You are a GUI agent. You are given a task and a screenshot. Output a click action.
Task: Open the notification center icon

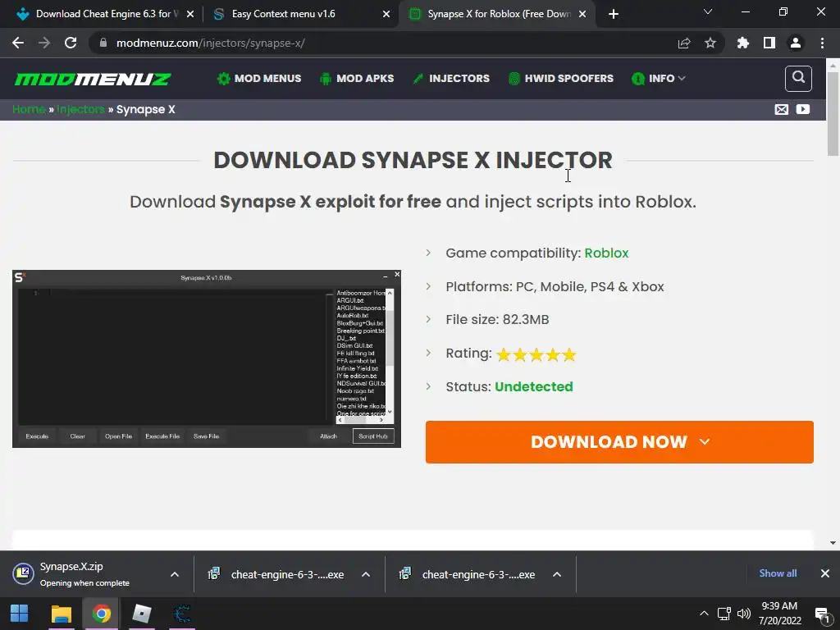[x=822, y=614]
